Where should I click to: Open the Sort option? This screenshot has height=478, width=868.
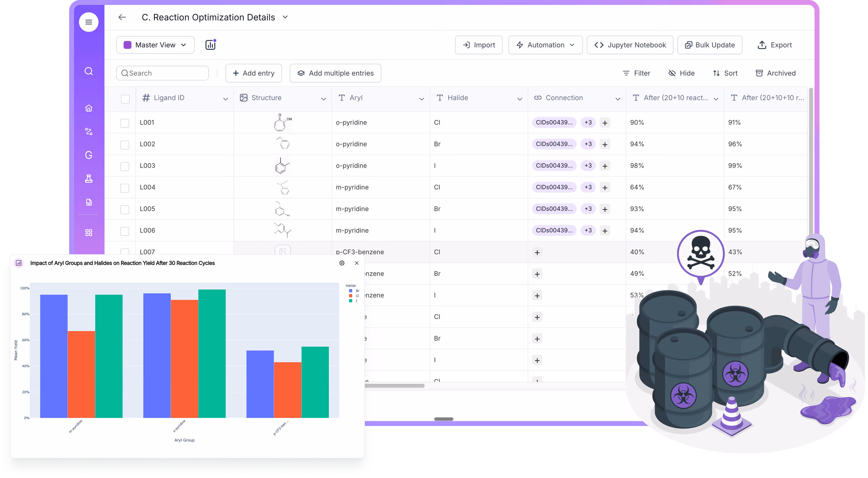tap(725, 73)
